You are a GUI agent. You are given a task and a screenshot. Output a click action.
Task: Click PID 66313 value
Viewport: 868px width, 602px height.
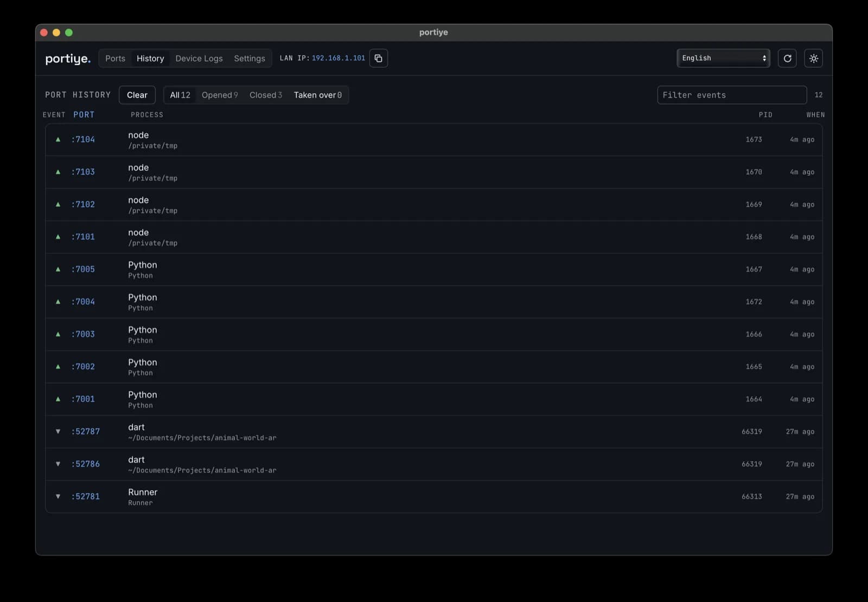pyautogui.click(x=752, y=496)
